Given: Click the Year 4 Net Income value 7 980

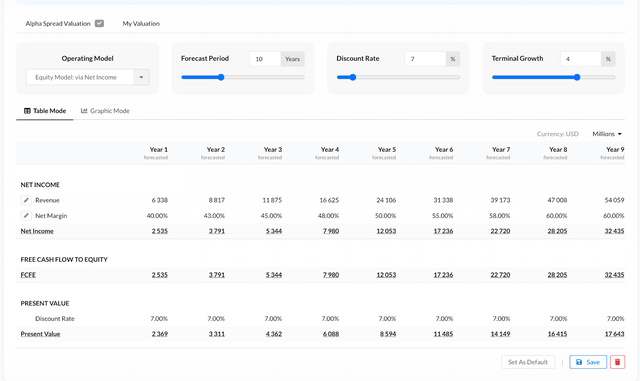Looking at the screenshot, I should coord(331,231).
